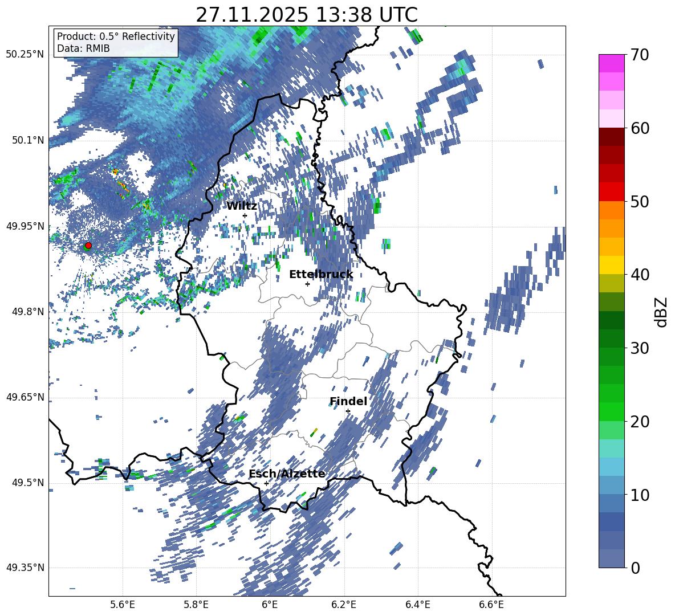Click the light blue 10 dBZ colorbar segment

pyautogui.click(x=611, y=485)
